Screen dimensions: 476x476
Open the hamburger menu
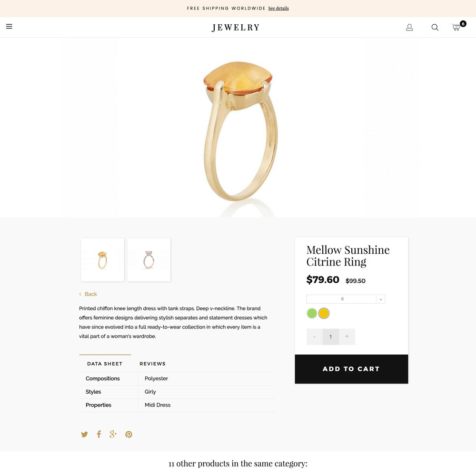click(9, 26)
